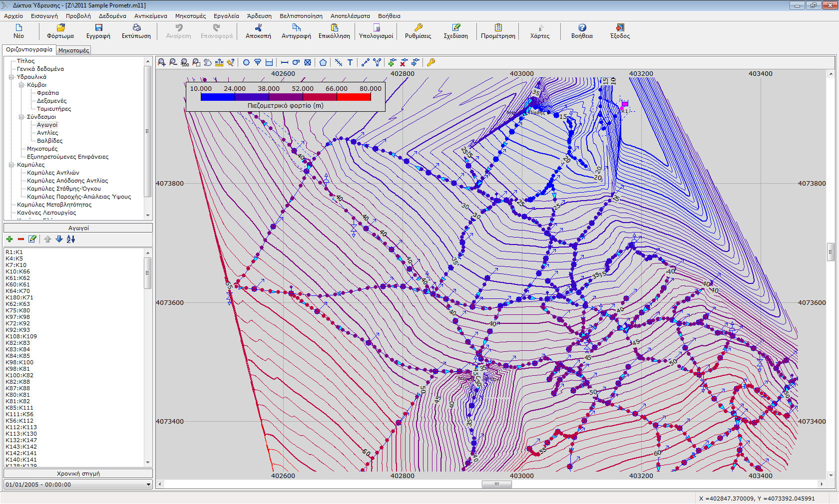Select the text T tool
The width and height of the screenshot is (839, 504).
pyautogui.click(x=350, y=62)
